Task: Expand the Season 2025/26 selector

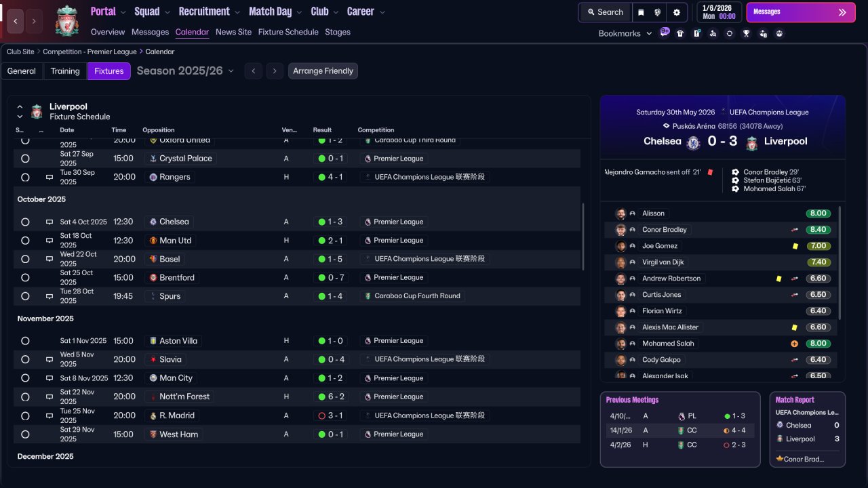Action: coord(185,71)
